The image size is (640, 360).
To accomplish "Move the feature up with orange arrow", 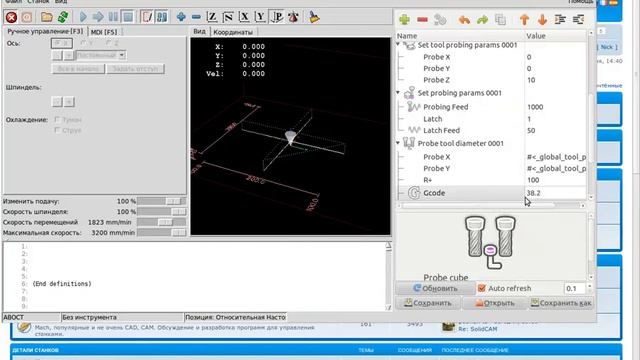I will (524, 20).
